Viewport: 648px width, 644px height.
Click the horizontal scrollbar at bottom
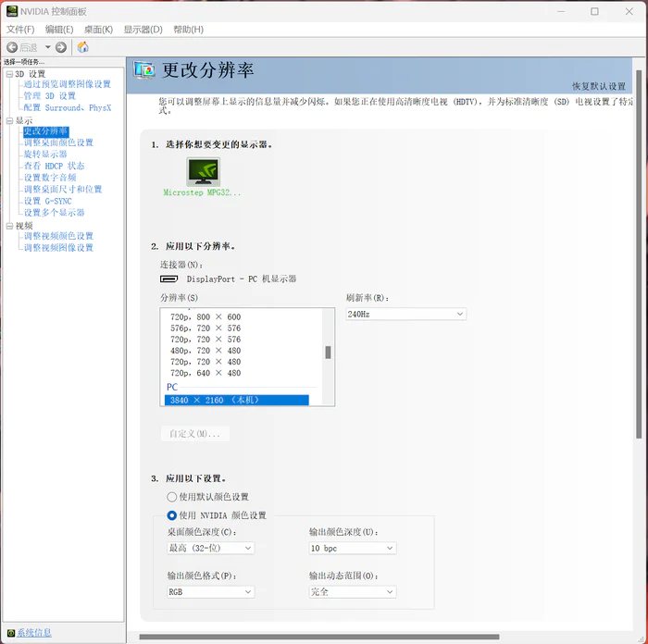[x=319, y=637]
